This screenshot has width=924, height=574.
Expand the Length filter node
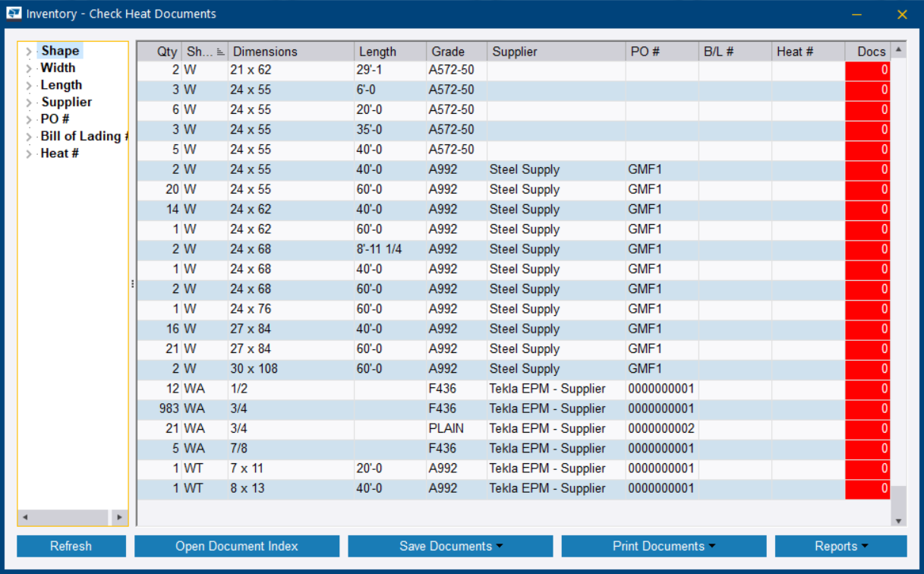click(x=28, y=84)
